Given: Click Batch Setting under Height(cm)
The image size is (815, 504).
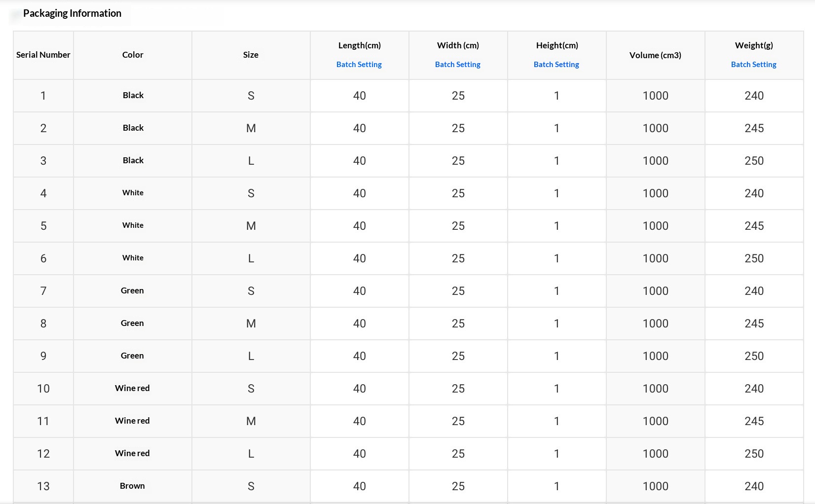Looking at the screenshot, I should tap(556, 65).
